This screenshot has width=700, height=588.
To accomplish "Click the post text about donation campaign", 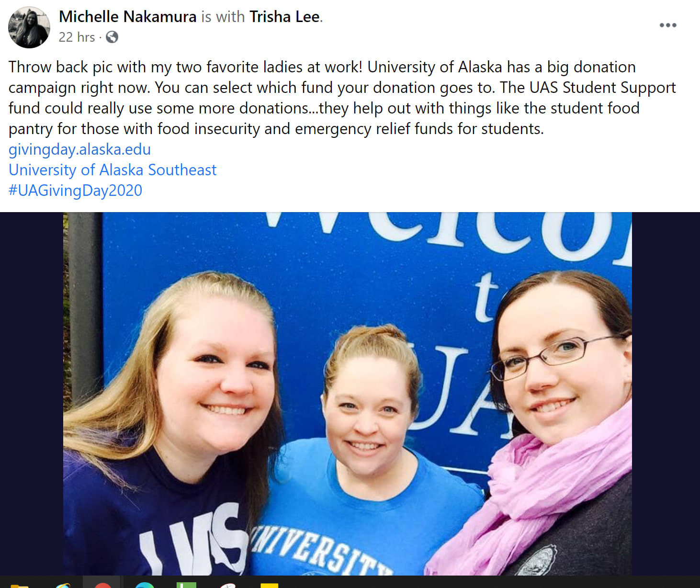I will click(342, 98).
